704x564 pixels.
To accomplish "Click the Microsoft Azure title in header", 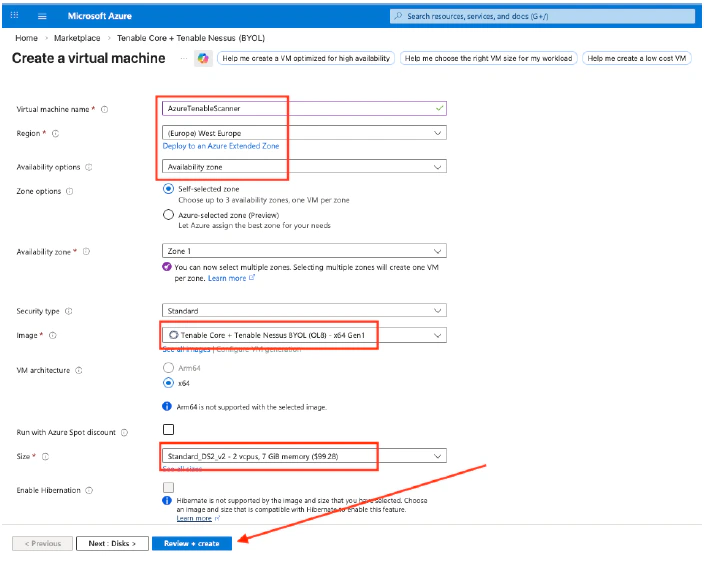I will (100, 16).
